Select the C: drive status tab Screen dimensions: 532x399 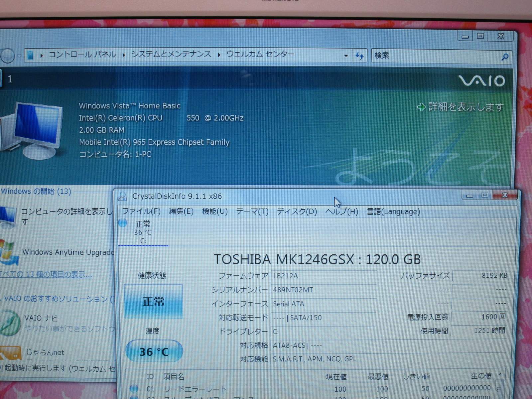click(x=143, y=232)
